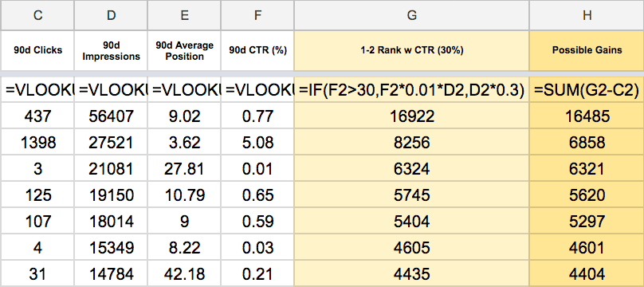644x287 pixels.
Task: Click CTR cell 0.21
Action: coord(257,273)
